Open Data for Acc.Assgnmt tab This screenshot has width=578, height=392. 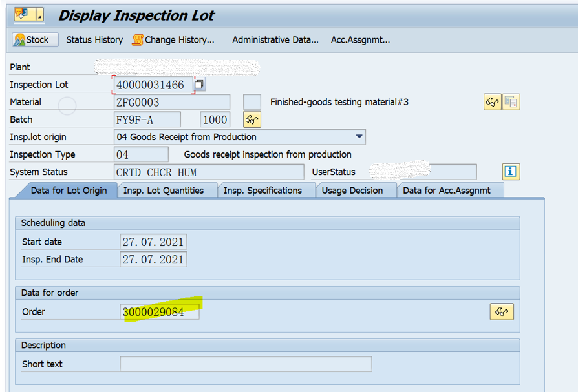point(447,191)
